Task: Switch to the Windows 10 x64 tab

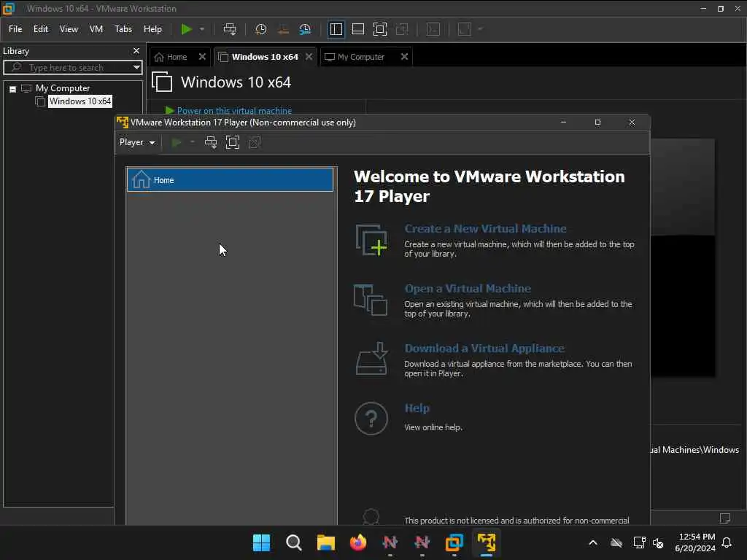Action: point(264,57)
